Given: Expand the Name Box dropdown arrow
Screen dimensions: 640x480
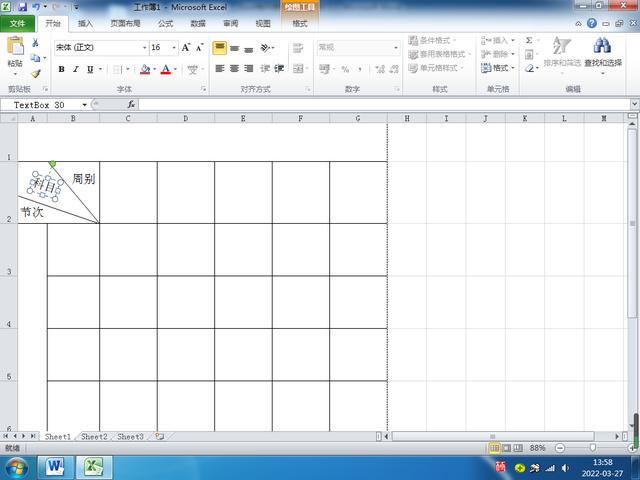Looking at the screenshot, I should tap(84, 105).
